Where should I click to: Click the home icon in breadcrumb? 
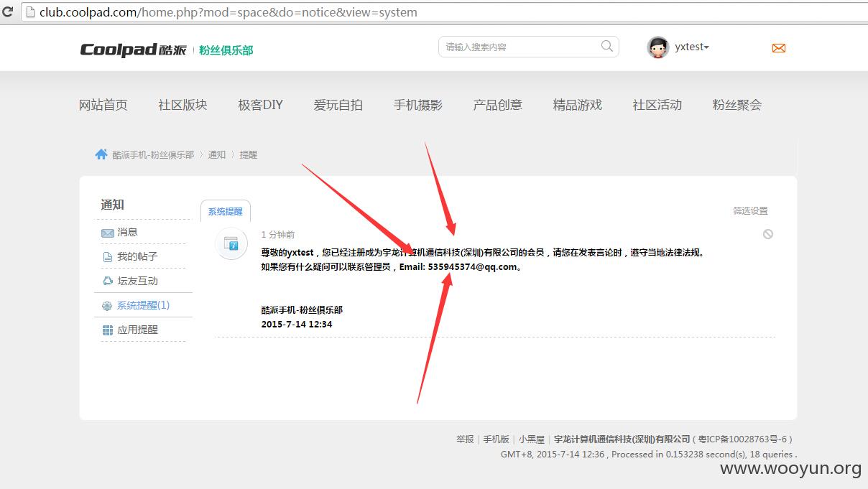pyautogui.click(x=101, y=154)
